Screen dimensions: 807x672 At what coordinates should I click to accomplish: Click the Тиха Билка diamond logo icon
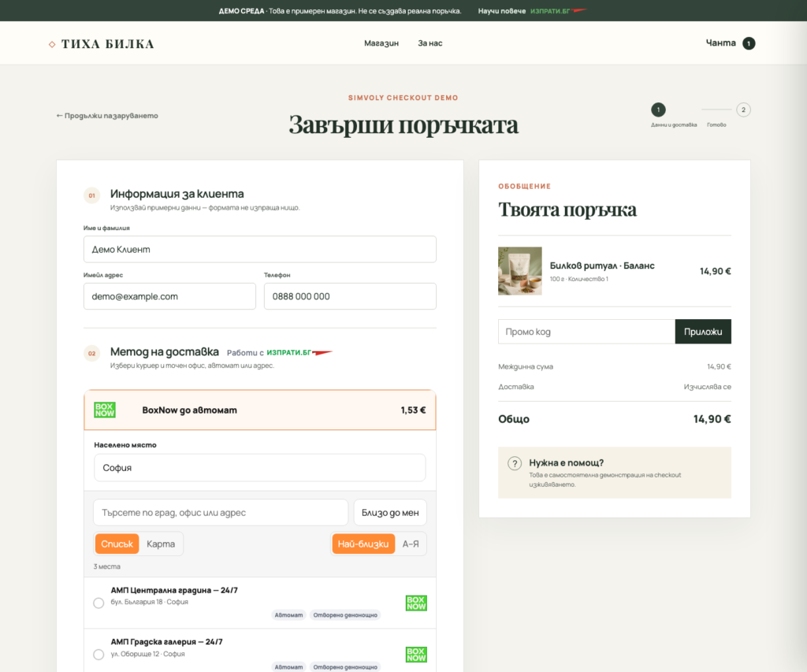[x=52, y=44]
